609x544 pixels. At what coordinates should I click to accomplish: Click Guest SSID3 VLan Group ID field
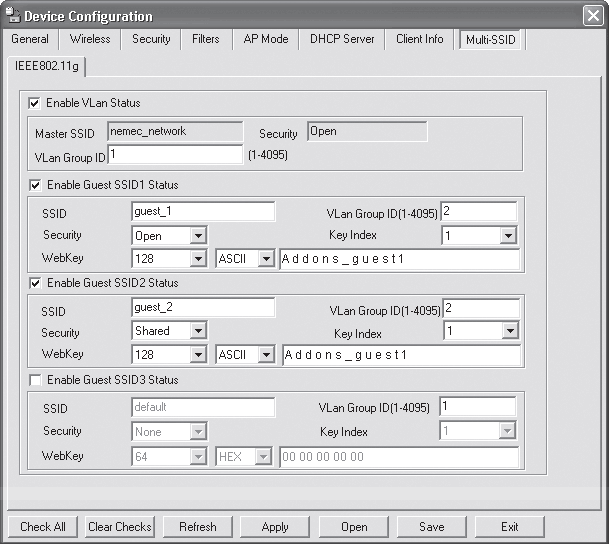click(478, 406)
